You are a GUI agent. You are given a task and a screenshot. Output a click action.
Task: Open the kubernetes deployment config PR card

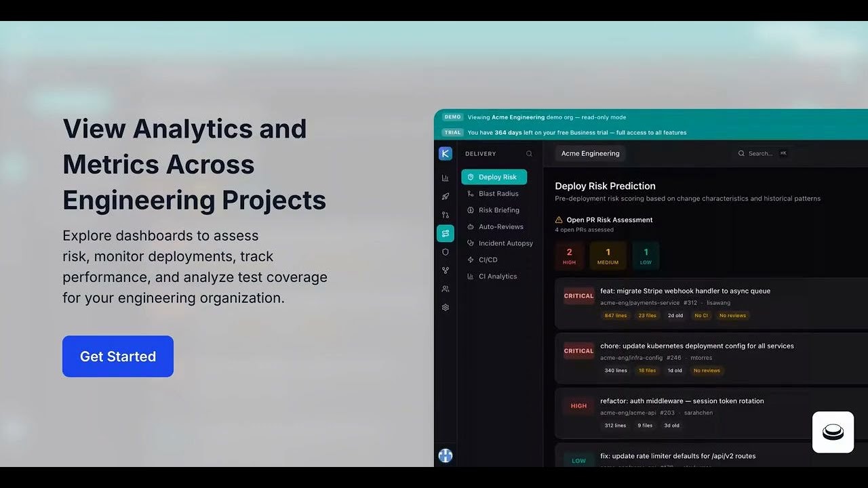click(711, 358)
